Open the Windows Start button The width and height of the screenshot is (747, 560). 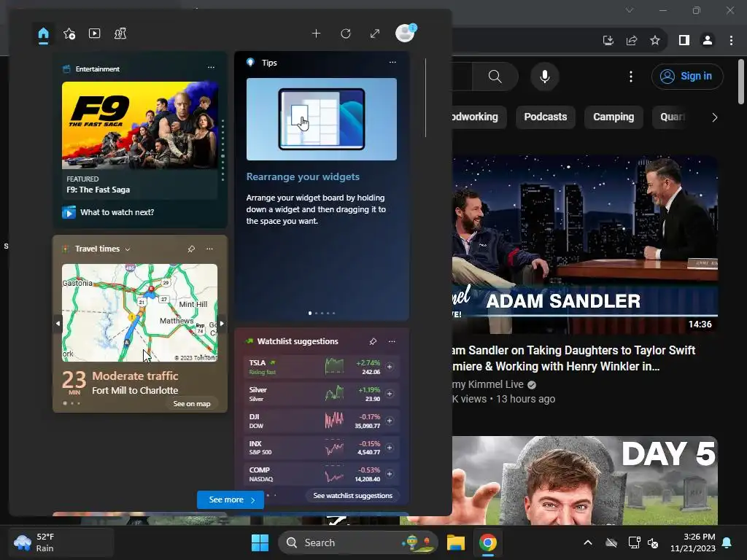pyautogui.click(x=260, y=542)
